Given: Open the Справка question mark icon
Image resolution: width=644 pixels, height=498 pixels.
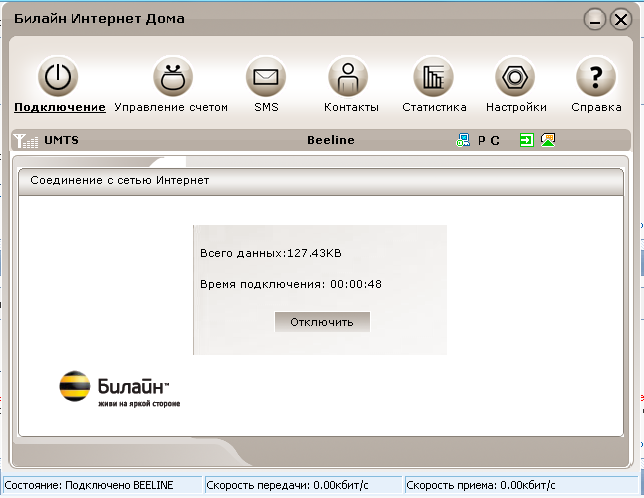Looking at the screenshot, I should point(596,76).
